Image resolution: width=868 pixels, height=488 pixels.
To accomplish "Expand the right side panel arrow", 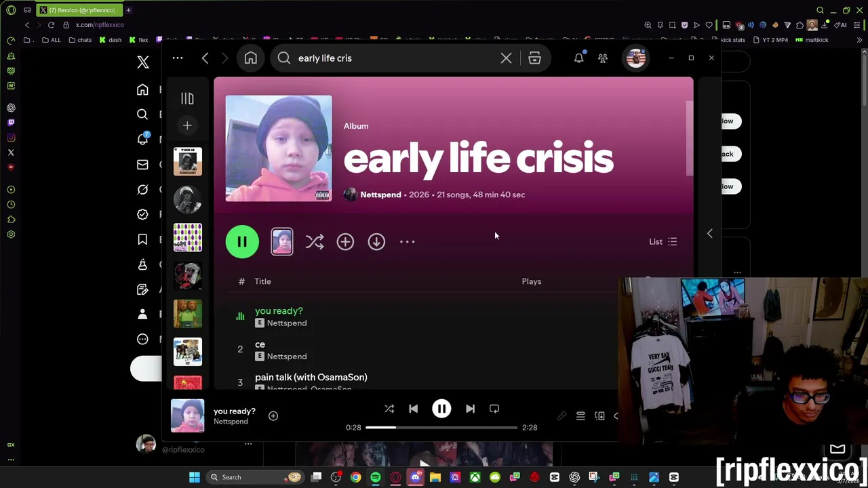I will 709,233.
